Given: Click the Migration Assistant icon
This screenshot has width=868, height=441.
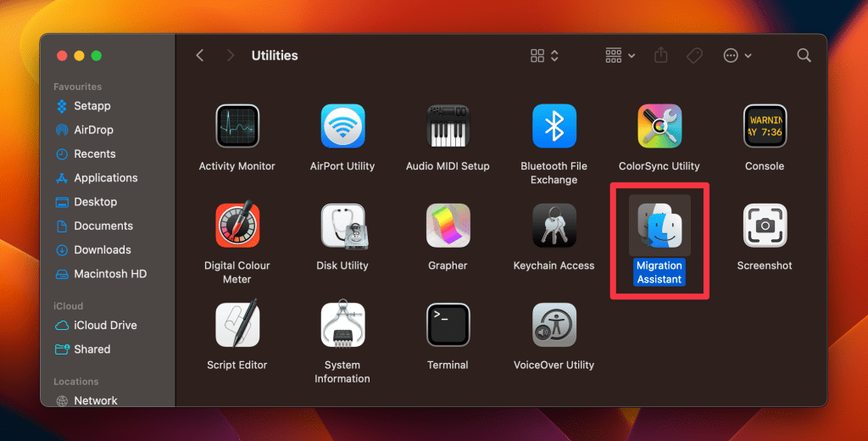Looking at the screenshot, I should point(659,226).
